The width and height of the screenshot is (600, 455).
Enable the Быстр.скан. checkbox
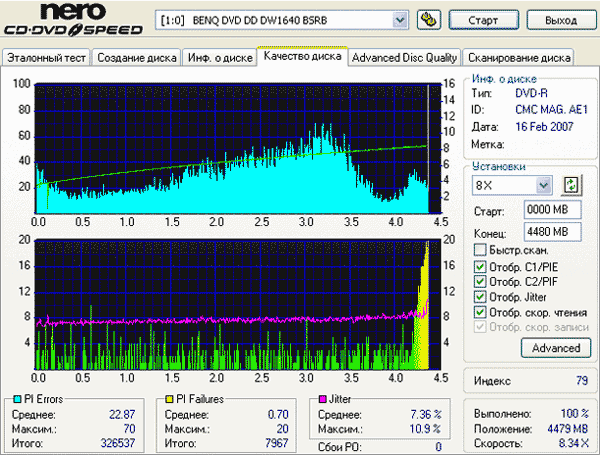(x=480, y=250)
